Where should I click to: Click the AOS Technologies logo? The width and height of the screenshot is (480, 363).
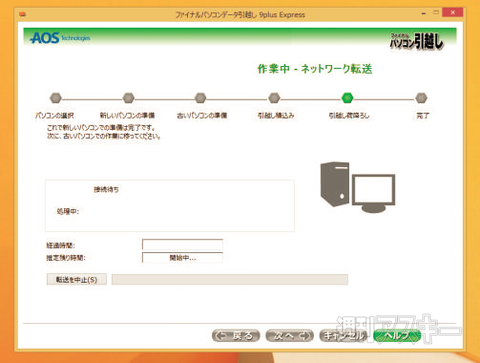pos(60,38)
